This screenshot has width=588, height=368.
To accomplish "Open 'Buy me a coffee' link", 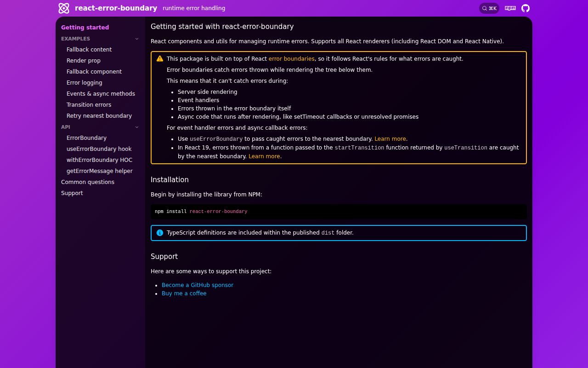I will 184,293.
